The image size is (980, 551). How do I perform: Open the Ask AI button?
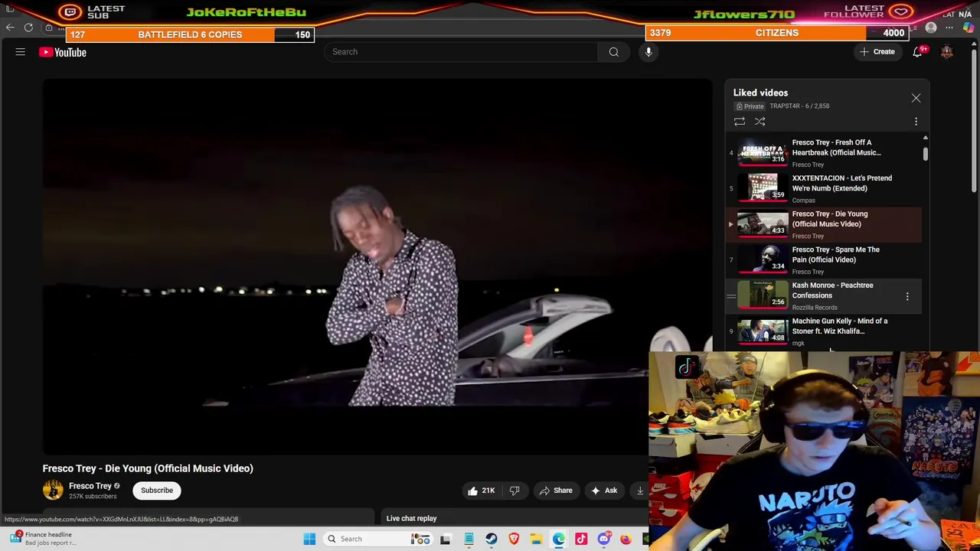pyautogui.click(x=603, y=491)
